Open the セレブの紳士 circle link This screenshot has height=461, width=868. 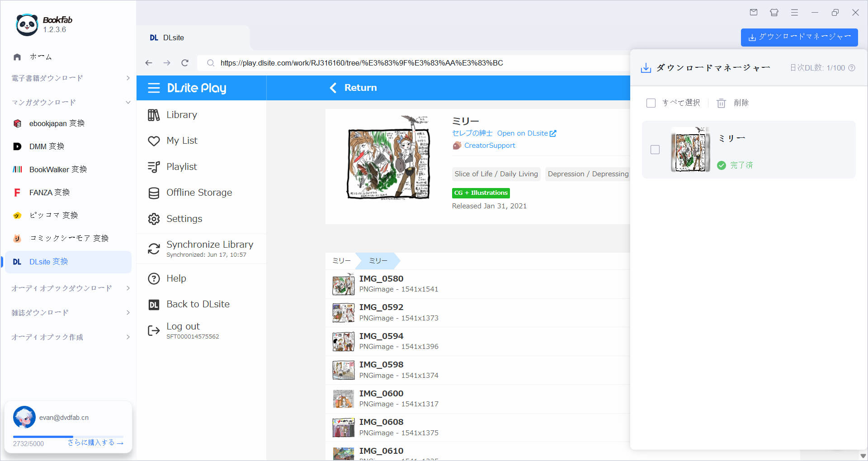pos(472,133)
